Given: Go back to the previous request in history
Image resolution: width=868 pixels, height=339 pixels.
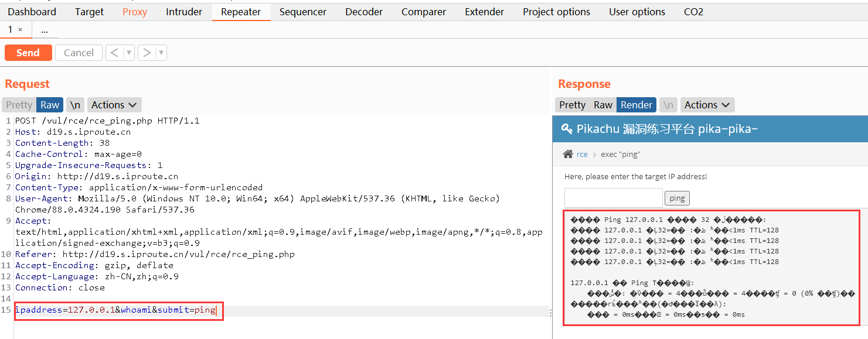Looking at the screenshot, I should click(114, 53).
